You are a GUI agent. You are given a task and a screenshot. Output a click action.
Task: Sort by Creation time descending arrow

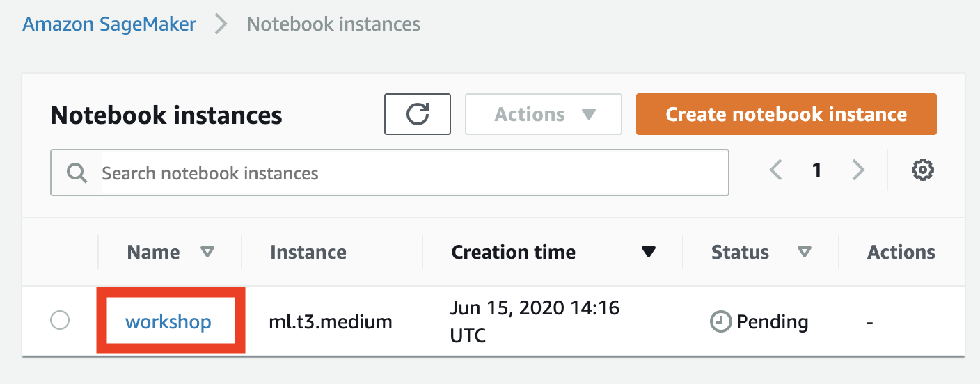click(x=649, y=252)
